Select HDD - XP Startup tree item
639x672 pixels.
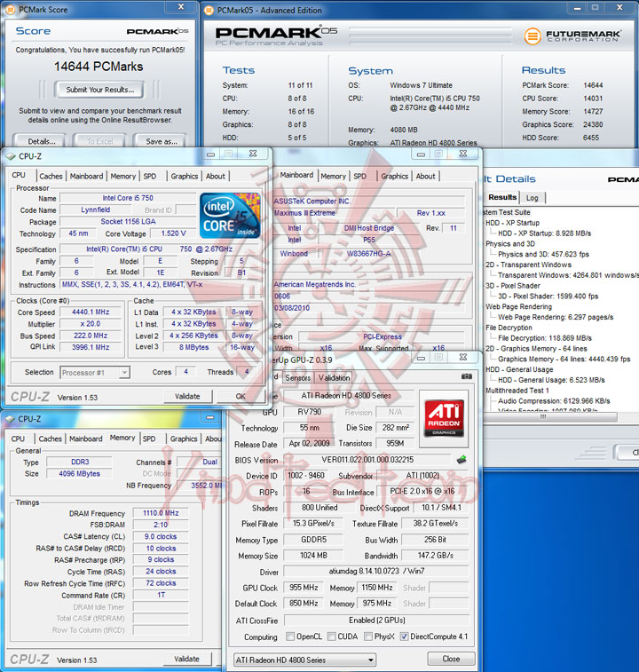512,223
